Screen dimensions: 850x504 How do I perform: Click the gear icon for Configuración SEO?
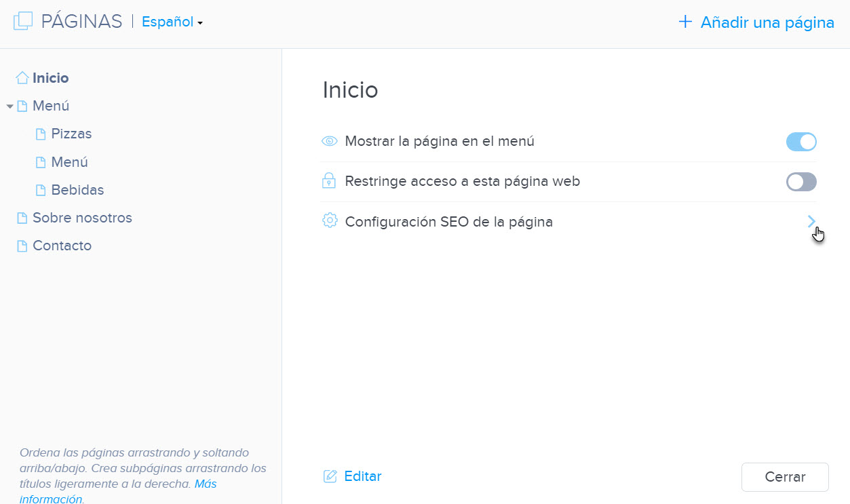coord(329,220)
